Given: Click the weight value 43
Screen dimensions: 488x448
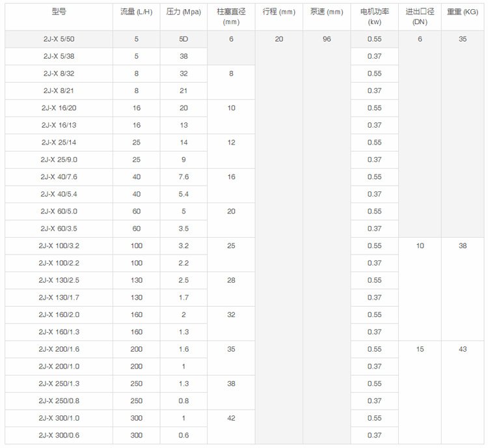Looking at the screenshot, I should click(x=463, y=349).
